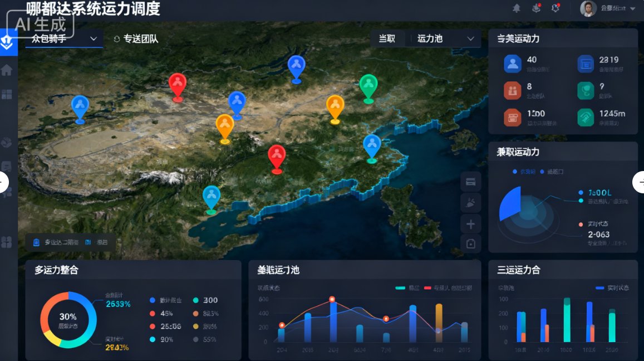The height and width of the screenshot is (361, 644).
Task: Expand the user account menu arrow
Action: [x=633, y=9]
